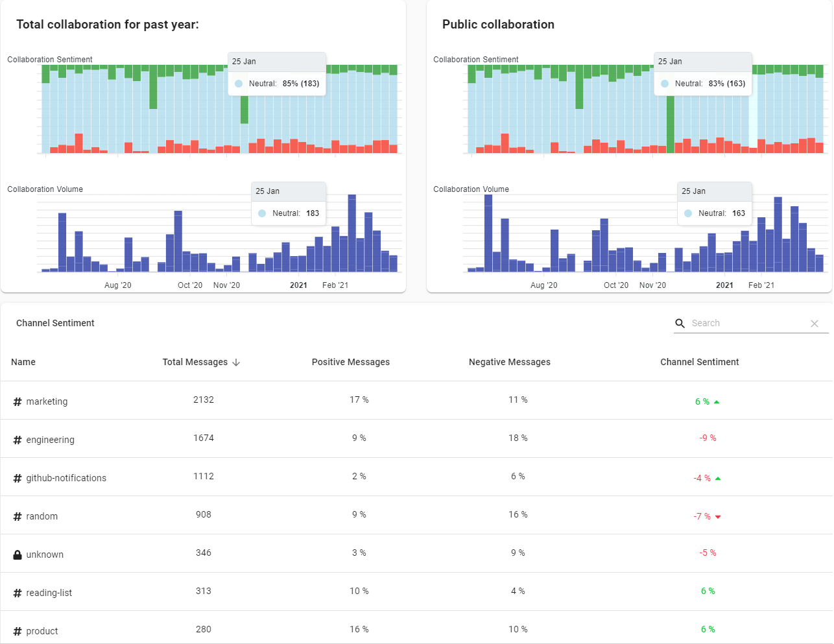Open the github-notifications channel
The height and width of the screenshot is (644, 834).
click(x=66, y=478)
